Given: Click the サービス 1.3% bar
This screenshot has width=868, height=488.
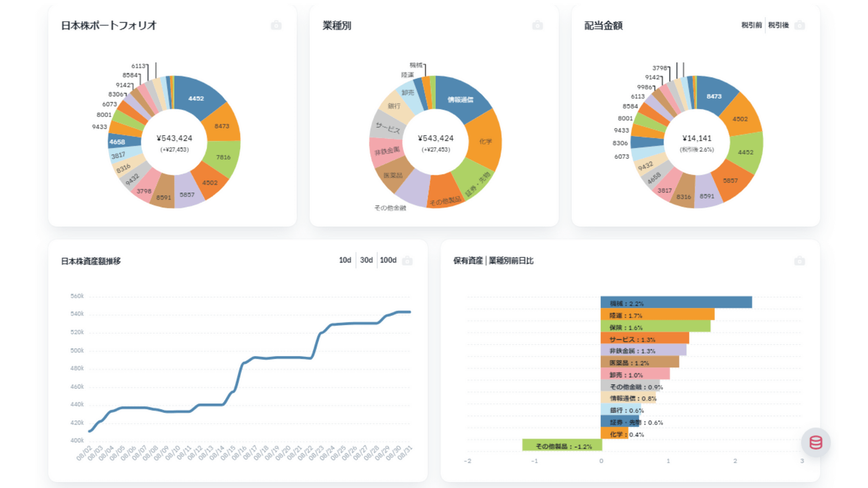Looking at the screenshot, I should click(645, 339).
